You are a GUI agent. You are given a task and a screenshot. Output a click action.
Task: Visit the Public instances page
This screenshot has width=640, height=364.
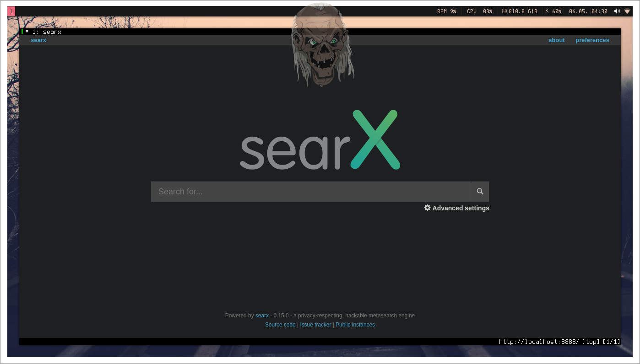coord(355,324)
